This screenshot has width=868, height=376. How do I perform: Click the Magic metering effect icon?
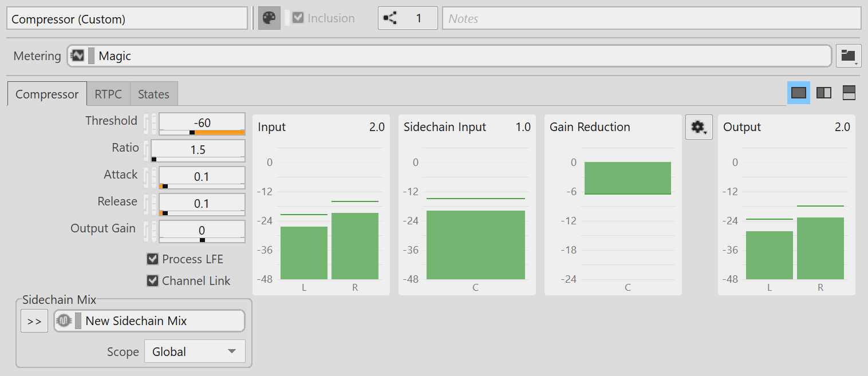click(x=77, y=56)
